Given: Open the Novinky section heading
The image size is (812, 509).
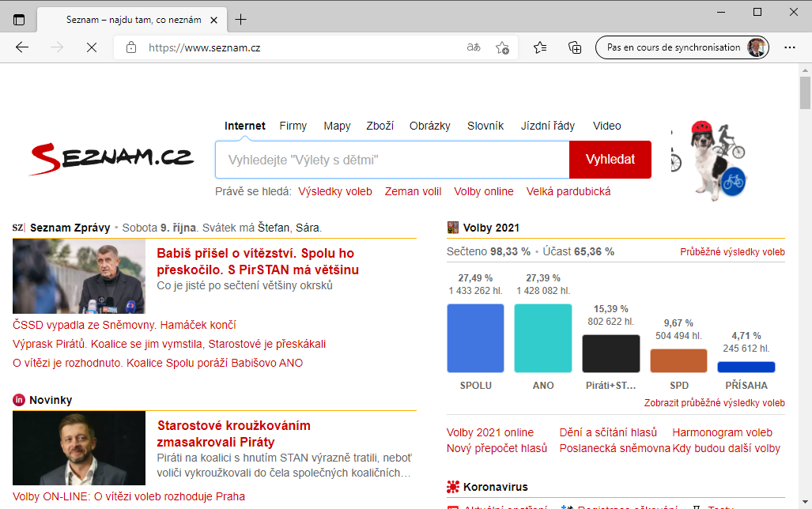Looking at the screenshot, I should pyautogui.click(x=51, y=400).
